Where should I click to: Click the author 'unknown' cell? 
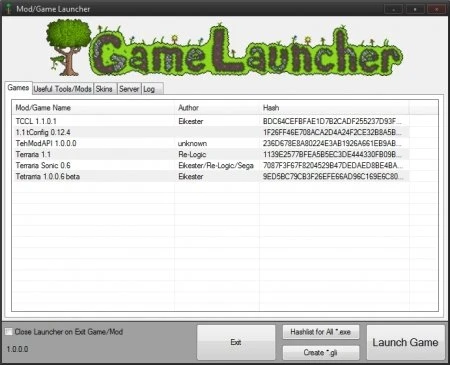coord(192,143)
